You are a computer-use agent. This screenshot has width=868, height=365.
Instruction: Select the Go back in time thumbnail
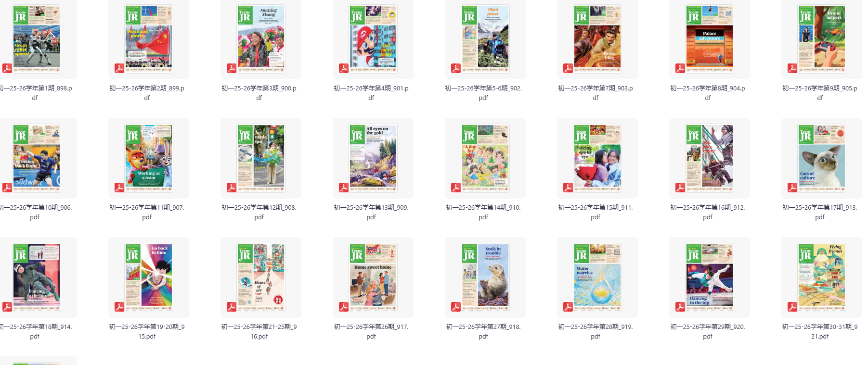click(x=148, y=278)
